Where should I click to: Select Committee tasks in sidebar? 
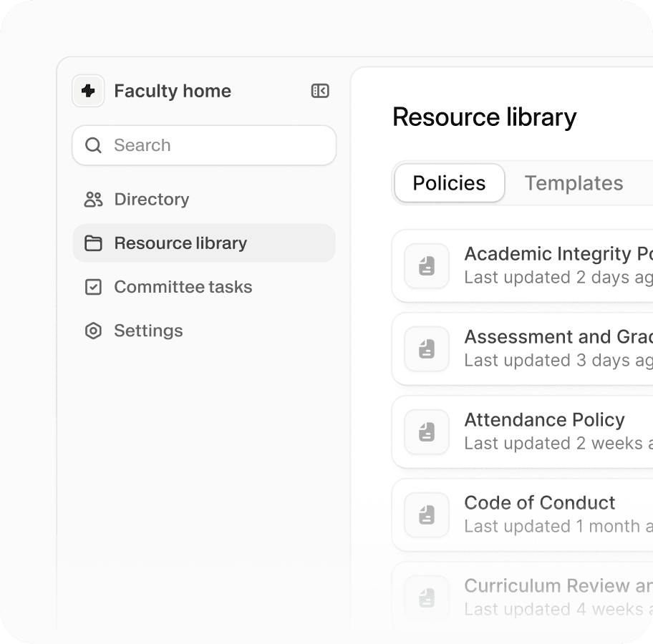pos(183,287)
